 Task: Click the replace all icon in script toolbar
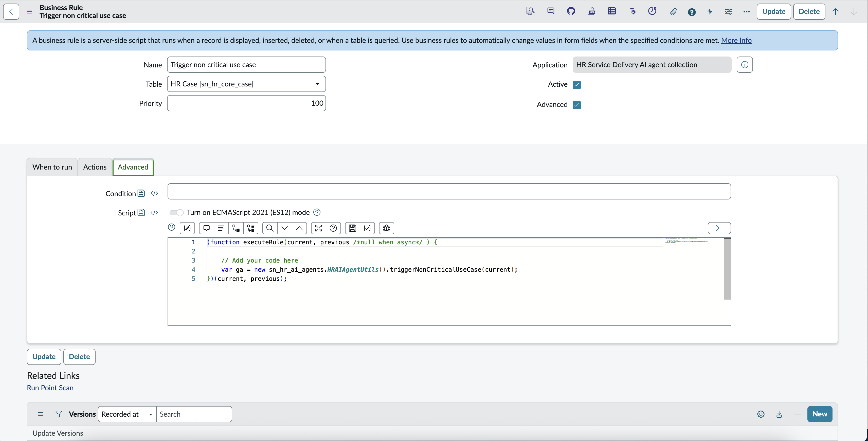[251, 228]
